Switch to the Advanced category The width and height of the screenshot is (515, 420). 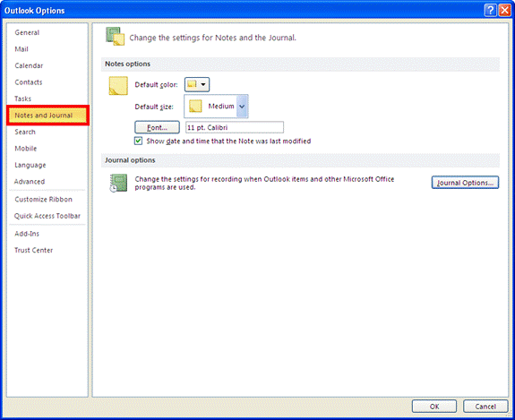click(x=30, y=181)
